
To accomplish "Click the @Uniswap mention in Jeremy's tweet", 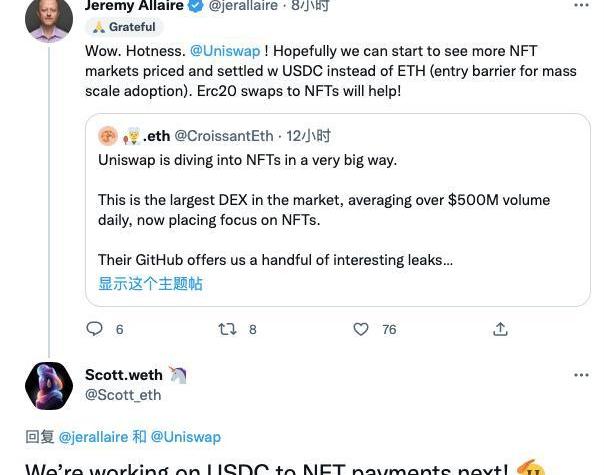I will click(224, 50).
